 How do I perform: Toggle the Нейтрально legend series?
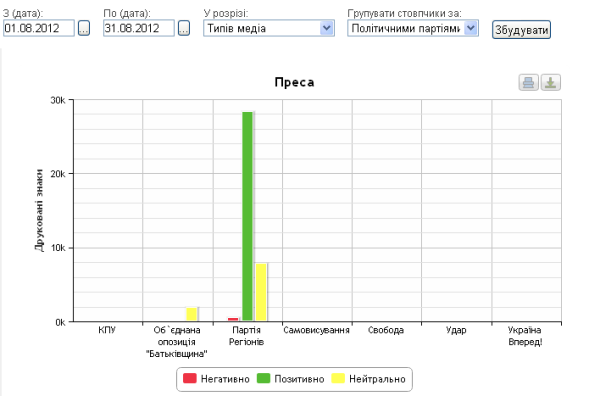[x=369, y=379]
